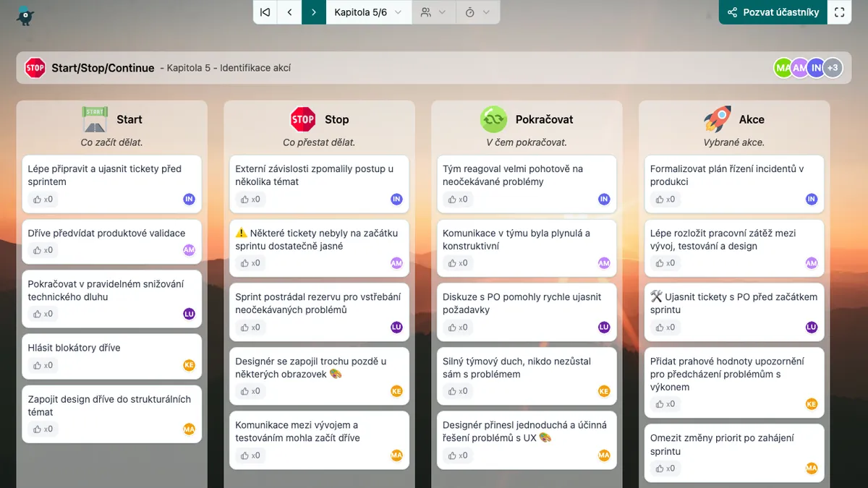The image size is (868, 488).
Task: Click the 'Pozvat účastníky' invite button
Action: click(773, 12)
